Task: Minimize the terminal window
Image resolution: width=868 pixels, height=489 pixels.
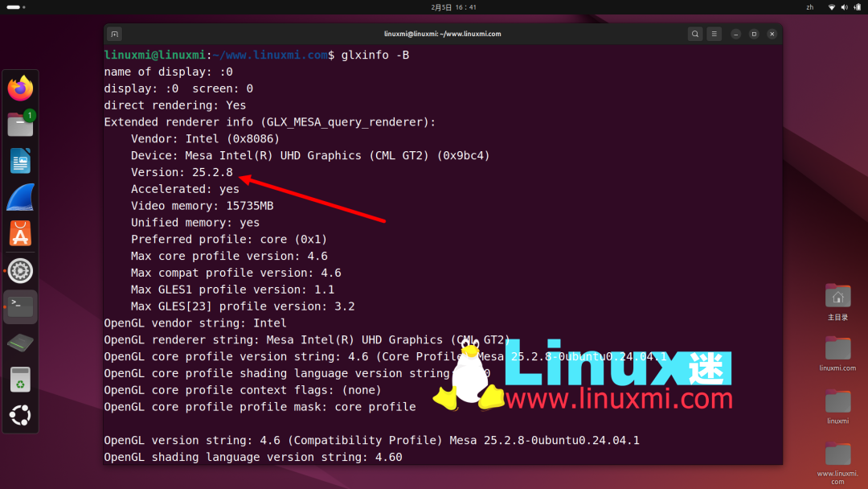Action: click(x=735, y=34)
